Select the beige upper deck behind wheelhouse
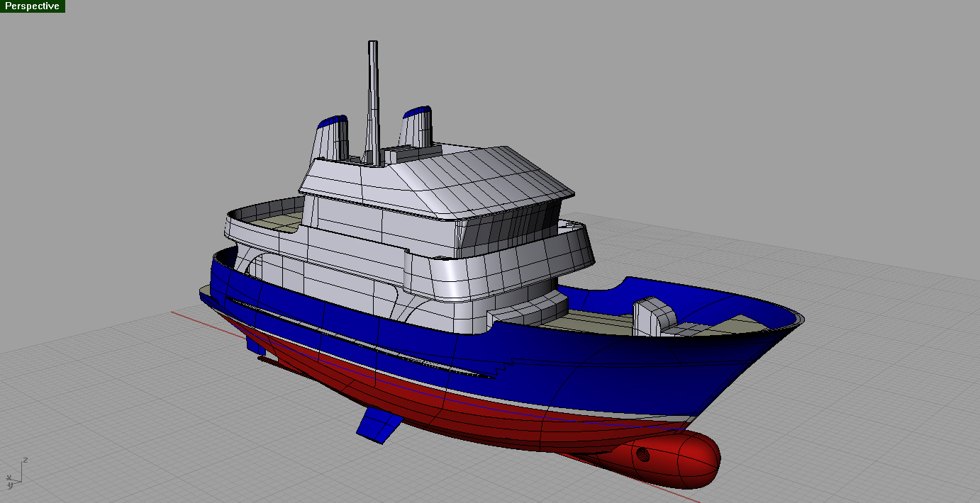Image resolution: width=980 pixels, height=503 pixels. (280, 224)
